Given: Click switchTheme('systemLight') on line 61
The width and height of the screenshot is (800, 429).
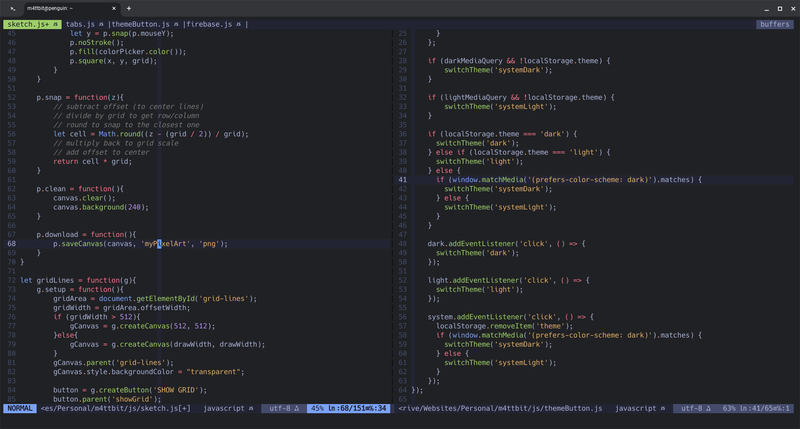Looking at the screenshot, I should [500, 363].
